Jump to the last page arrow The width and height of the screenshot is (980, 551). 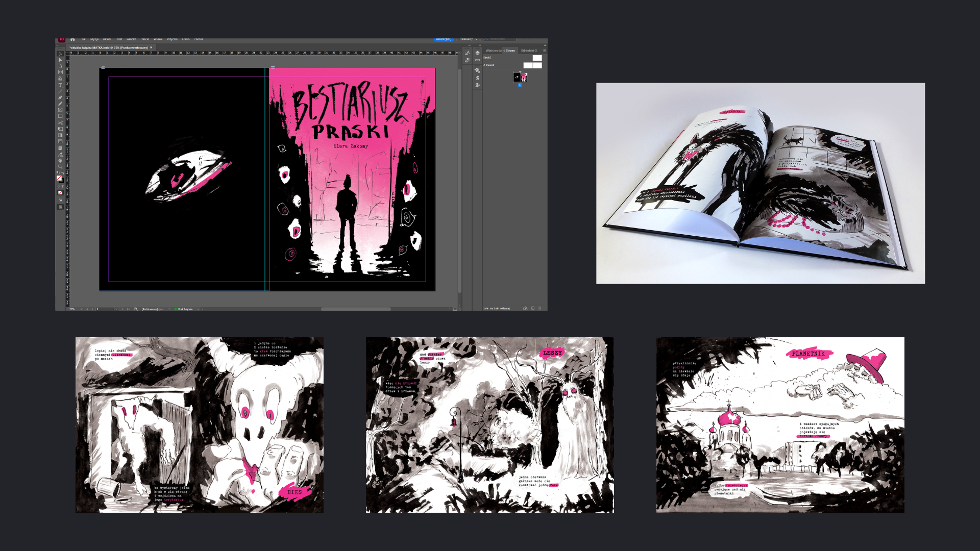click(x=128, y=309)
